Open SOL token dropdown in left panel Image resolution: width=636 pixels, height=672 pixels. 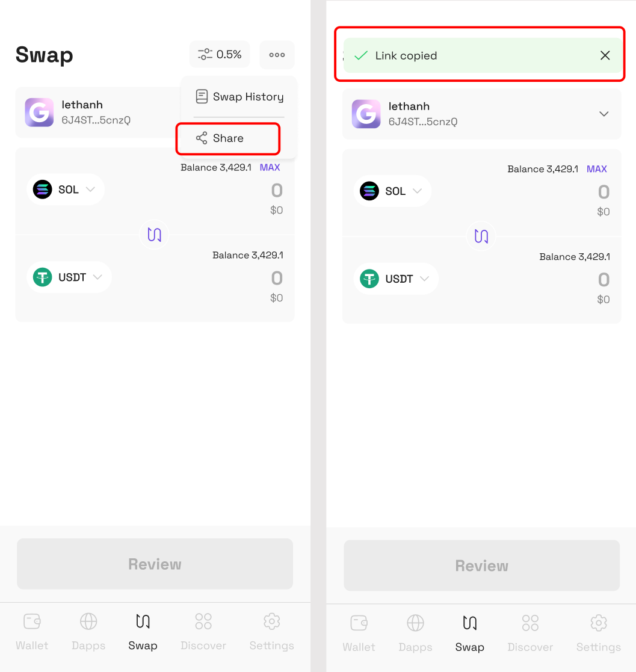[66, 190]
